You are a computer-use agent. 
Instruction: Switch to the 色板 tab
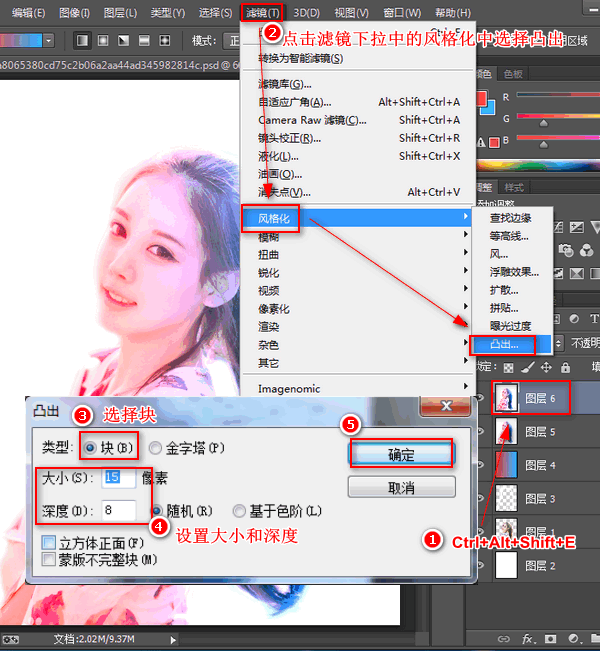click(513, 74)
